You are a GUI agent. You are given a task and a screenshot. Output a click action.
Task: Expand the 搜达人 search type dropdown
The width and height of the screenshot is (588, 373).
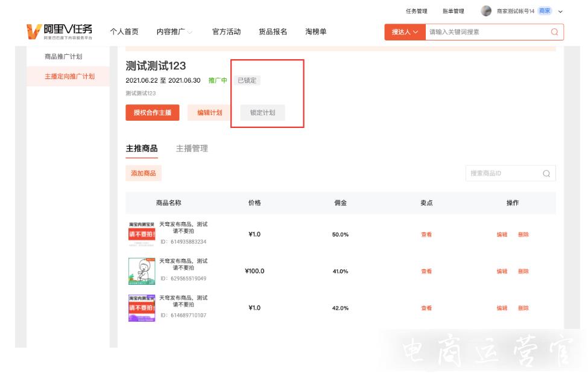[405, 32]
